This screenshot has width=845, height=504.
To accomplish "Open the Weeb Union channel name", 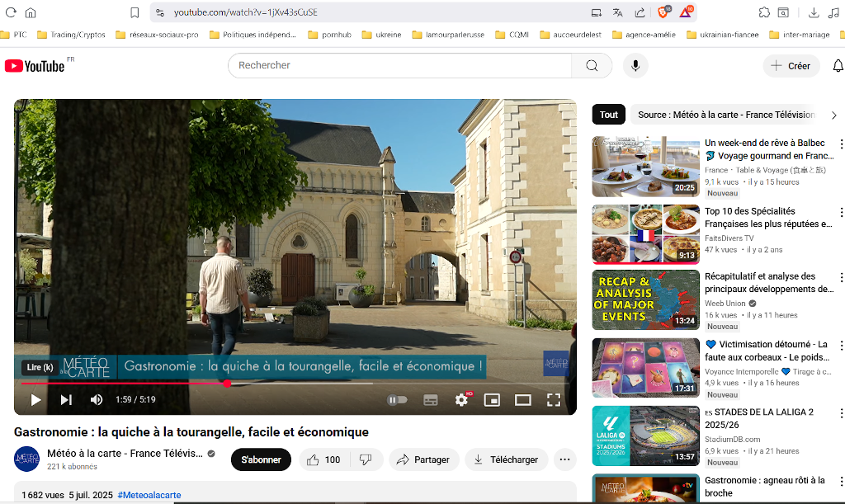I will pos(725,304).
